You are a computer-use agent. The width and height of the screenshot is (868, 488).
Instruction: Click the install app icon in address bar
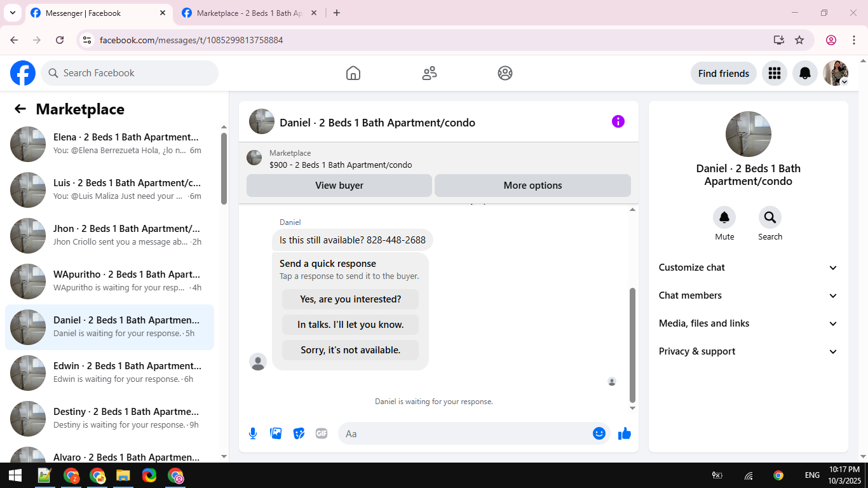point(779,40)
